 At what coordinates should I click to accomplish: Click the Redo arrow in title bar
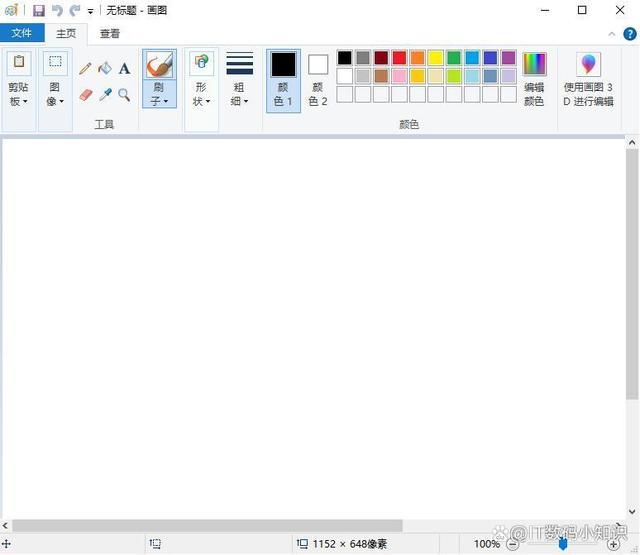(75, 10)
